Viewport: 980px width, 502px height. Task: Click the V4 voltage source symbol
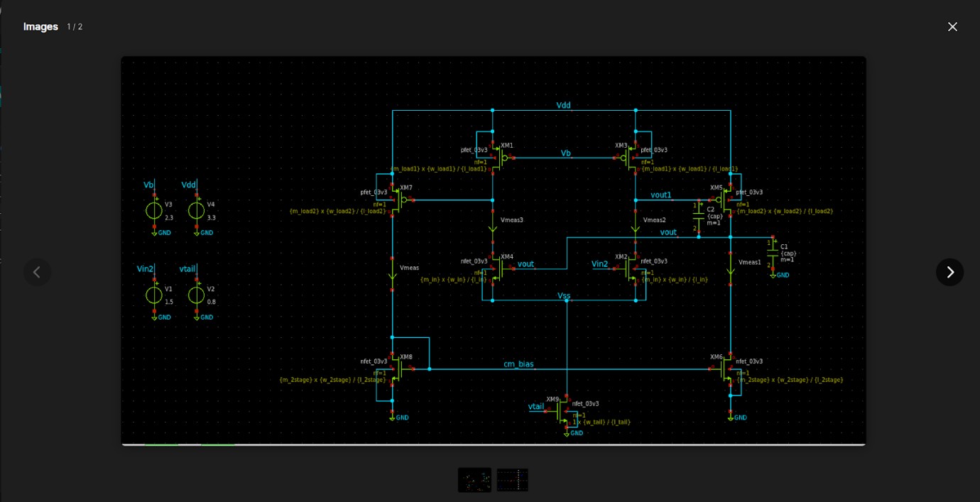pos(196,210)
